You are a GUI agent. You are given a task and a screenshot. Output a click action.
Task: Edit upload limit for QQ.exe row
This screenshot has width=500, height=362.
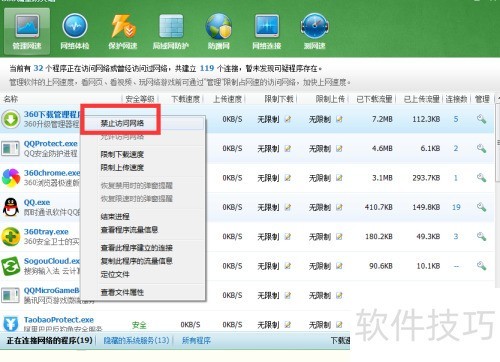click(339, 207)
